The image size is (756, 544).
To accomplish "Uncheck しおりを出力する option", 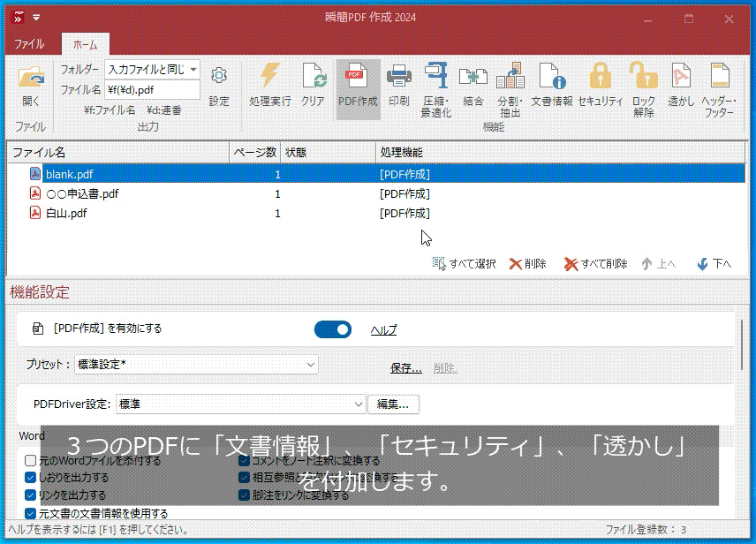I will click(28, 478).
